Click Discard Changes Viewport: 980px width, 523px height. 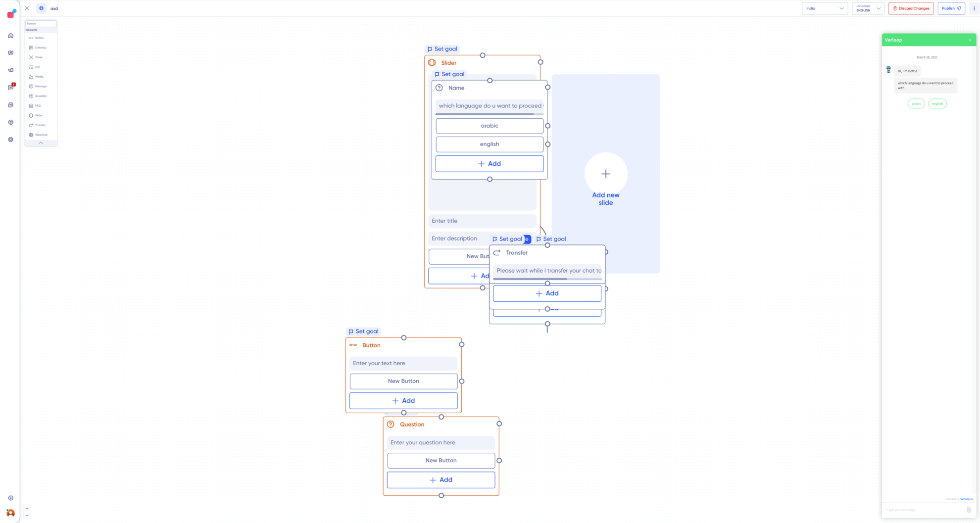click(911, 8)
